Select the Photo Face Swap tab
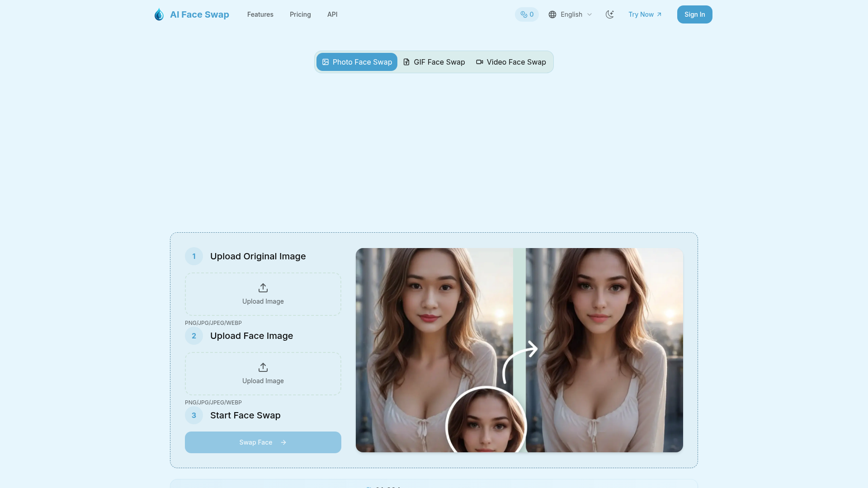868x488 pixels. (x=357, y=62)
